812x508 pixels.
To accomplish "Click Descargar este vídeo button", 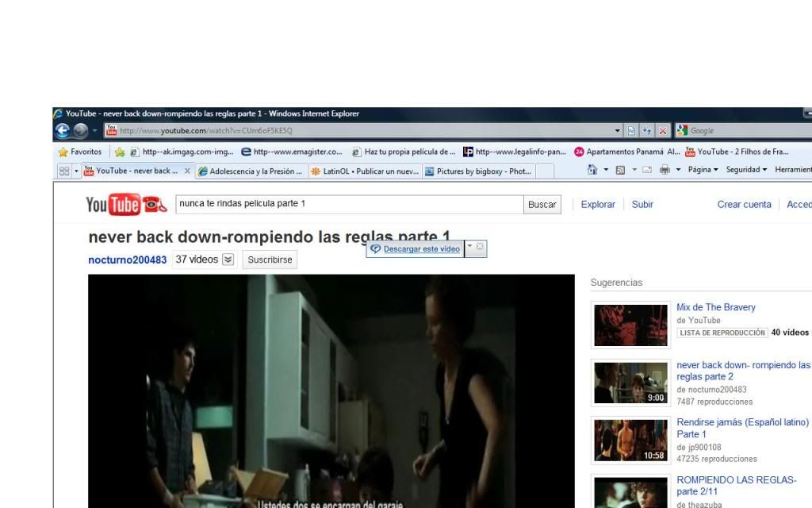I will [416, 248].
